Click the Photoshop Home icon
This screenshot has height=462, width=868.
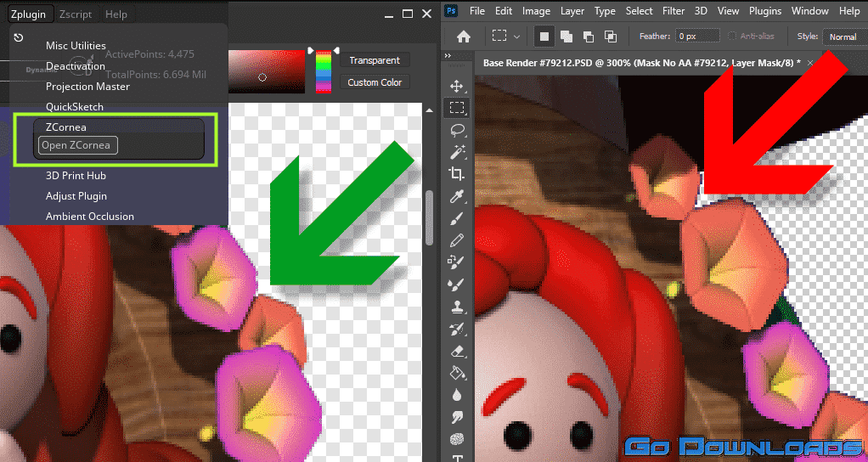pos(464,37)
